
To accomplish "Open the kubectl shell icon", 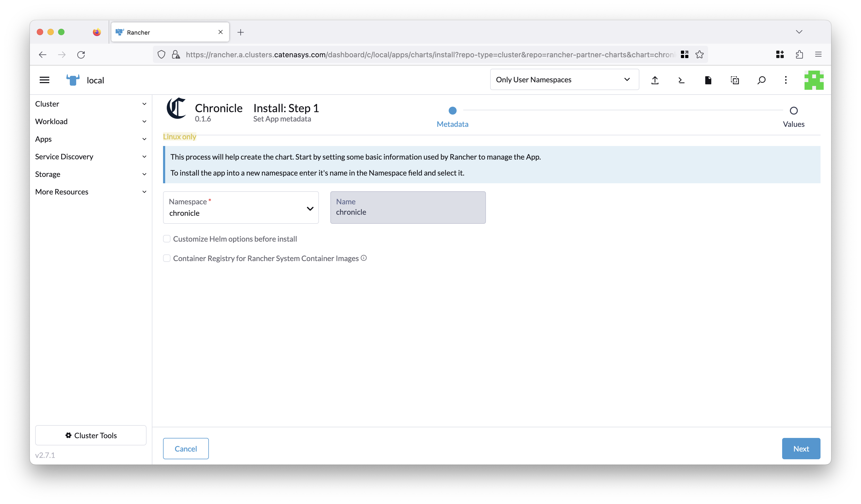I will tap(681, 80).
